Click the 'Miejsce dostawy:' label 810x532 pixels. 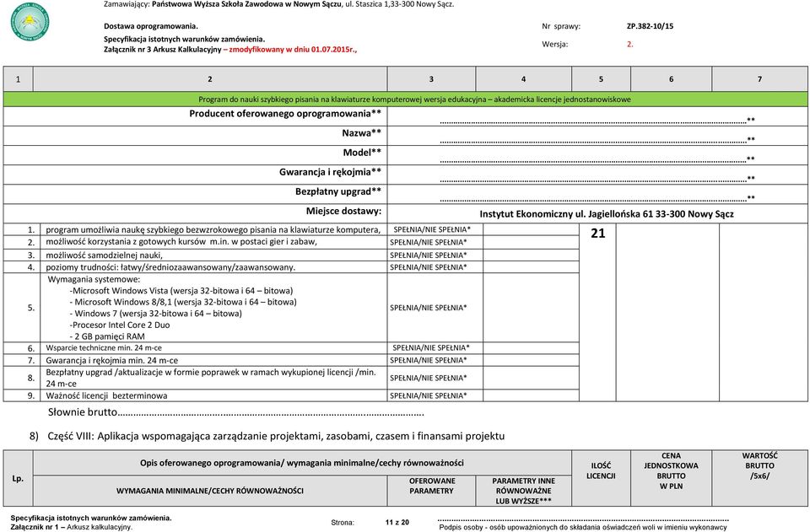[343, 211]
